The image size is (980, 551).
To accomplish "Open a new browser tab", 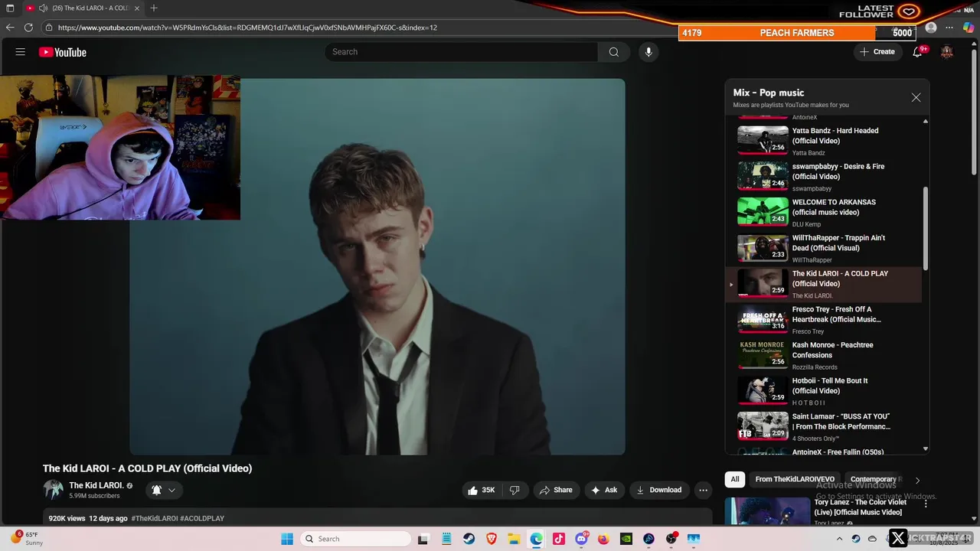I will click(154, 8).
